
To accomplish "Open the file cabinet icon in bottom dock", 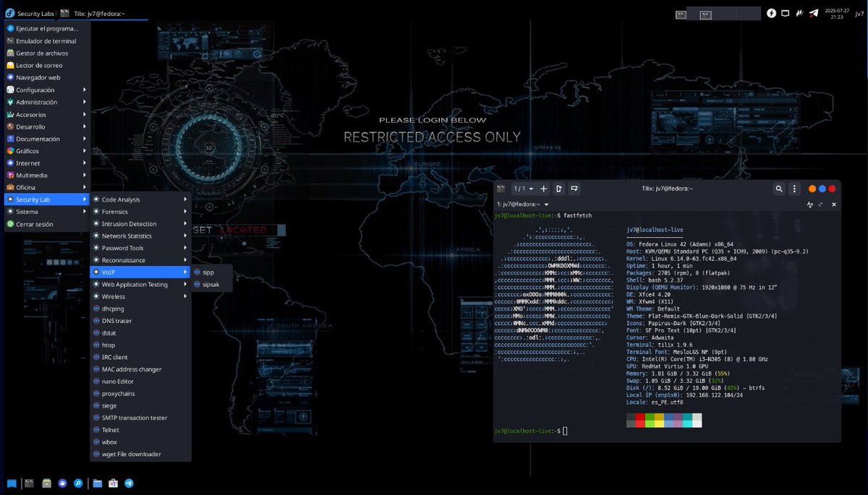I will tap(46, 483).
